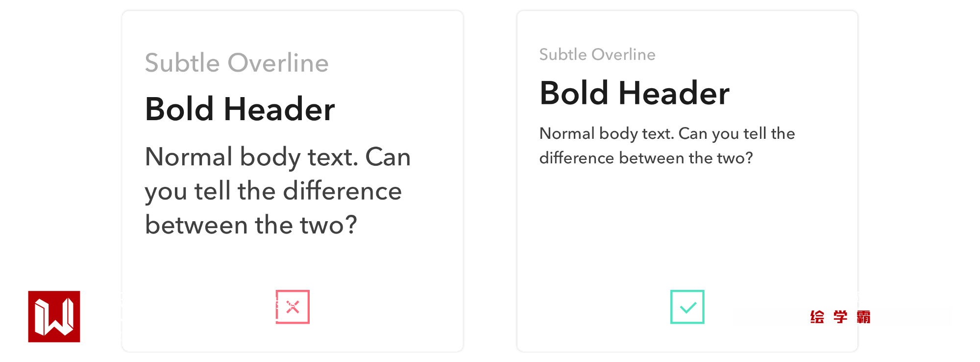
Task: Click the large gray Subtle Overline text
Action: (237, 63)
